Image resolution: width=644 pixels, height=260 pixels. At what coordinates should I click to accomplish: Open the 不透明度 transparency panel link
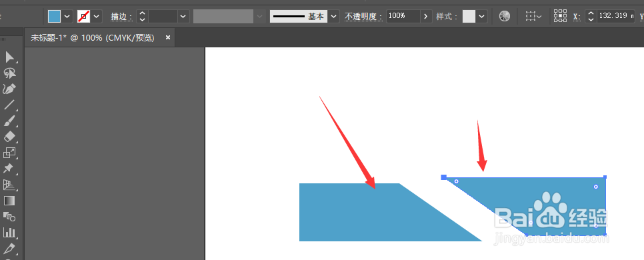(363, 17)
